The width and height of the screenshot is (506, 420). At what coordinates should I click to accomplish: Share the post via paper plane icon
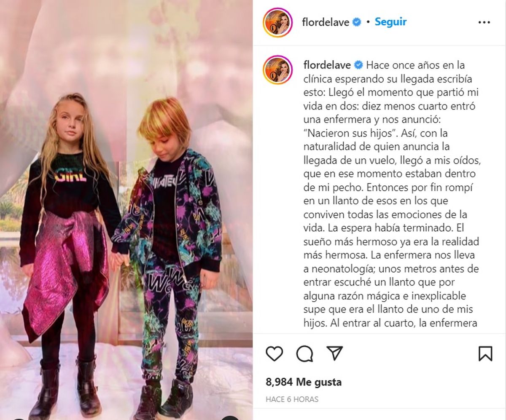tap(335, 353)
